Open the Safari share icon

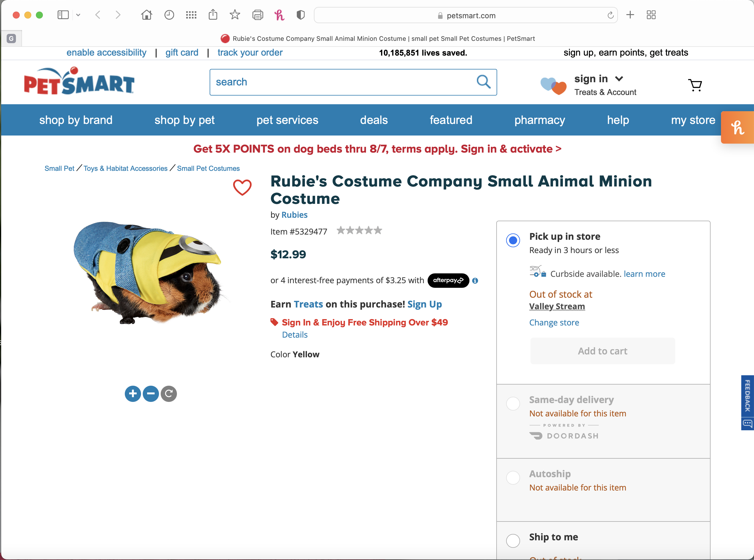tap(213, 14)
